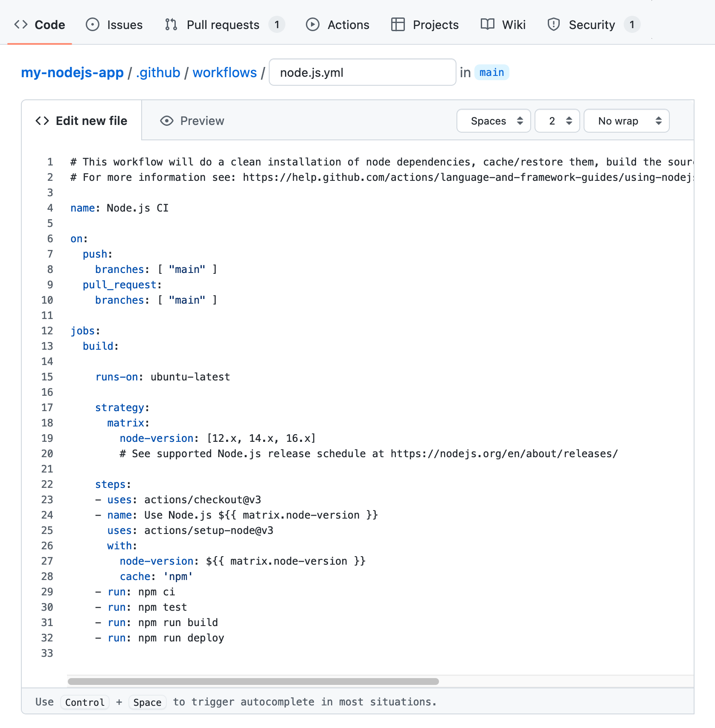This screenshot has height=728, width=715.
Task: Click the Pull requests count badge showing 1
Action: tap(277, 24)
